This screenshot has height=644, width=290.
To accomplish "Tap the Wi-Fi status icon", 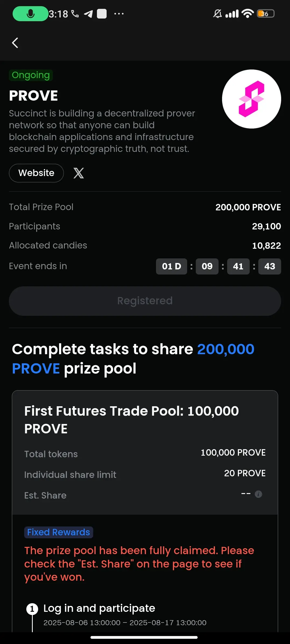I will [x=248, y=13].
